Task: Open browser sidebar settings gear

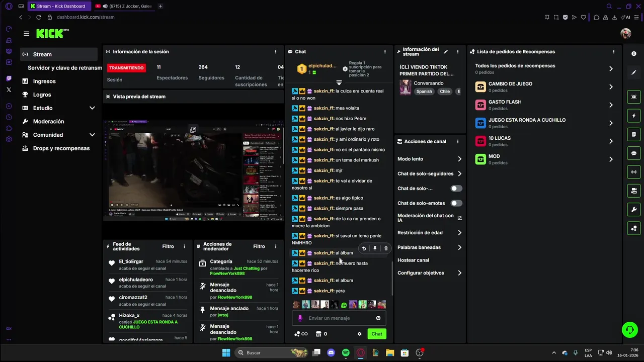Action: [9, 139]
